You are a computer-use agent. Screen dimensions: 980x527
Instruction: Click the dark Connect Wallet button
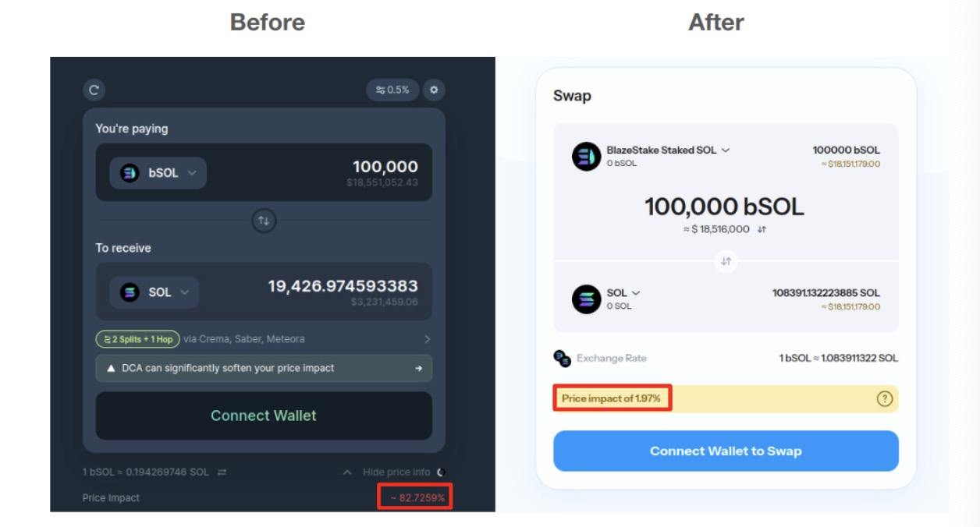264,416
